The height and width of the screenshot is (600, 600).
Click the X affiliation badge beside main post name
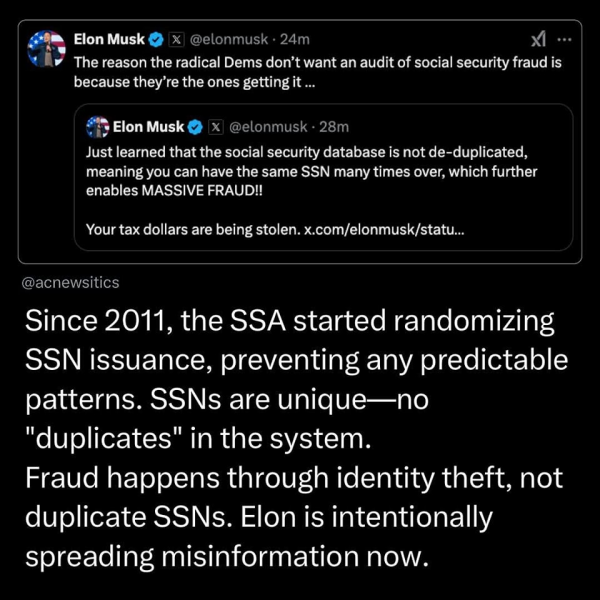(176, 40)
